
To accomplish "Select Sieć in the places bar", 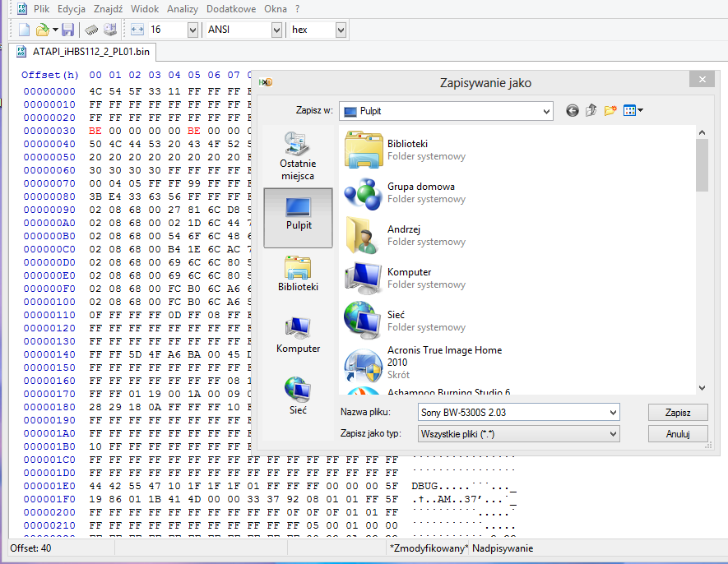I will (298, 396).
